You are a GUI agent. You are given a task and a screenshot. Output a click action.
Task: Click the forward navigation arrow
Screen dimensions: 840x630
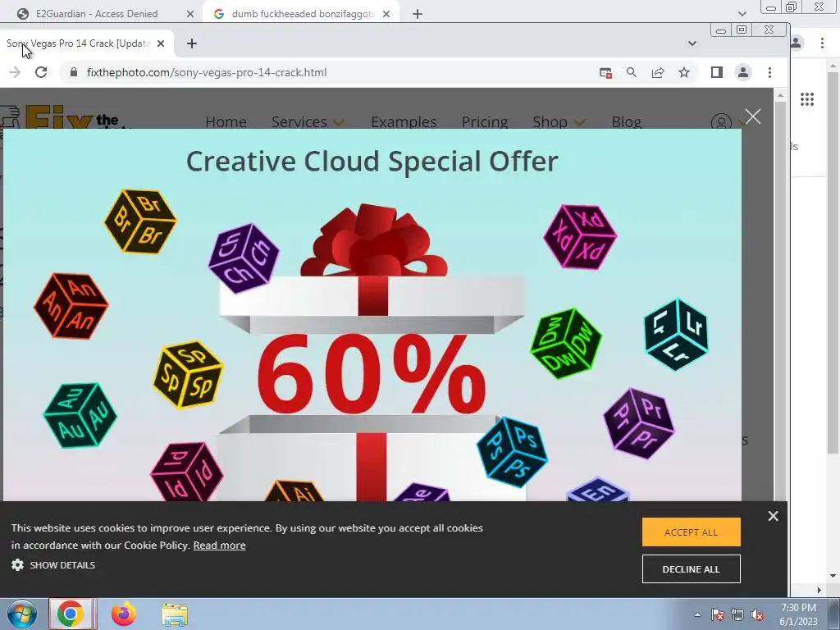click(15, 72)
